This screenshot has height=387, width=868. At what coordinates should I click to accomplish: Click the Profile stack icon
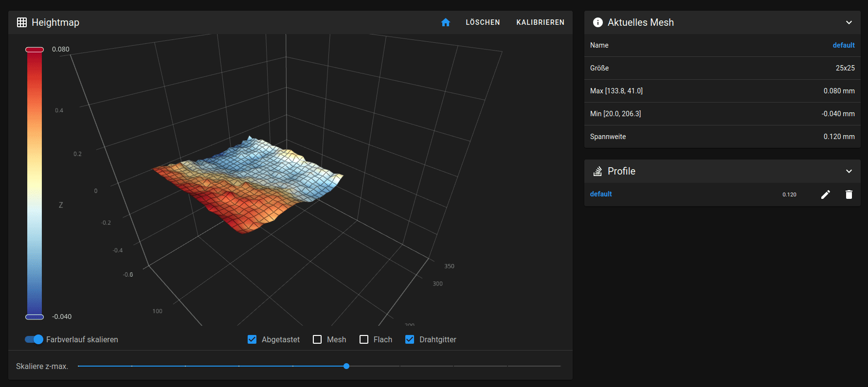[598, 171]
